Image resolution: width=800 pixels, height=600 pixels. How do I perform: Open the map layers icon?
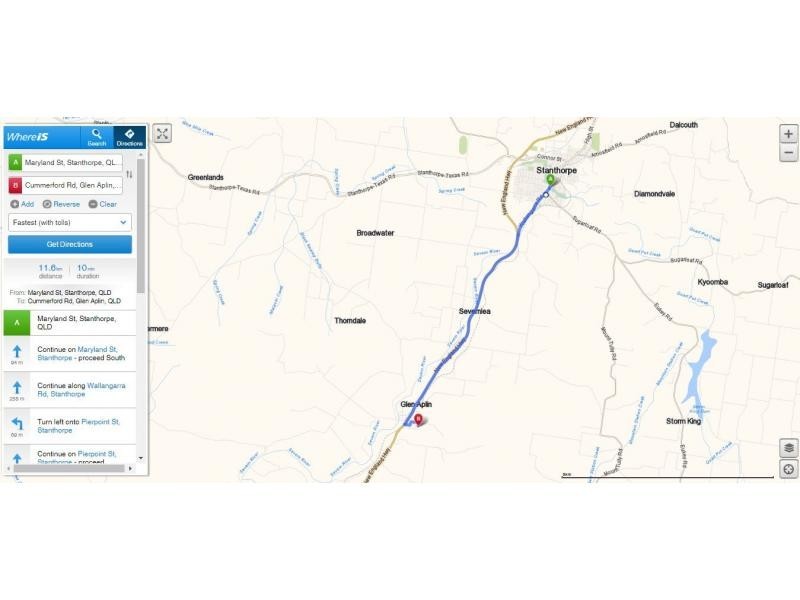point(789,448)
